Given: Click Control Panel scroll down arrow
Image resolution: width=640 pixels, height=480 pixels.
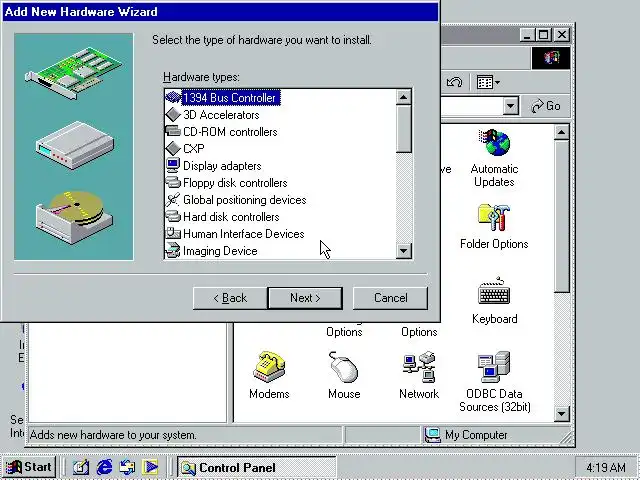Looking at the screenshot, I should coord(562,414).
